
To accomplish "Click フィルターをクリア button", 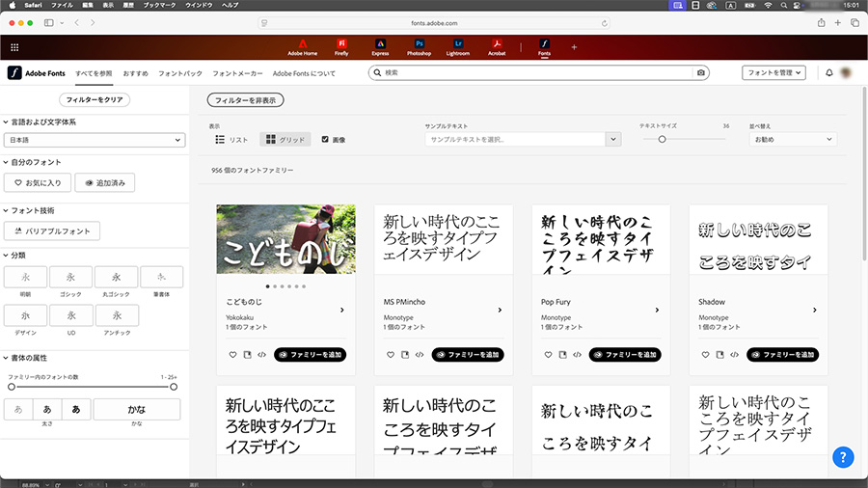I will (x=95, y=99).
